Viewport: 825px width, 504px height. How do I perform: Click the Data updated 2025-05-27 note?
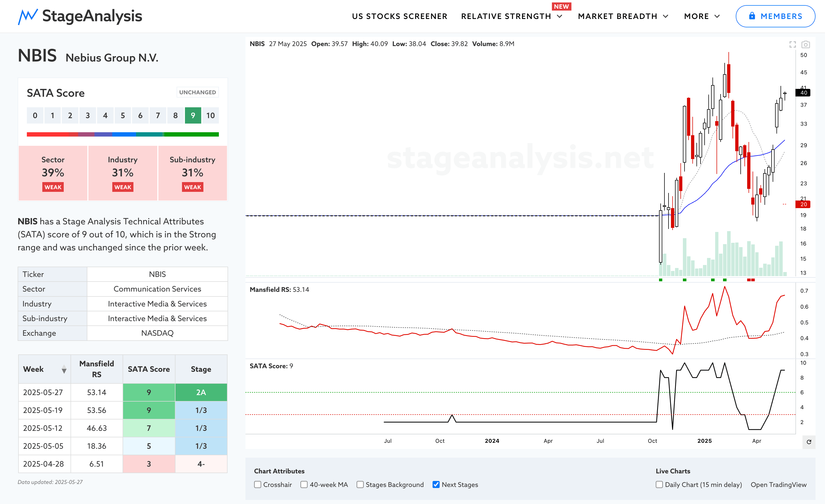tap(50, 482)
